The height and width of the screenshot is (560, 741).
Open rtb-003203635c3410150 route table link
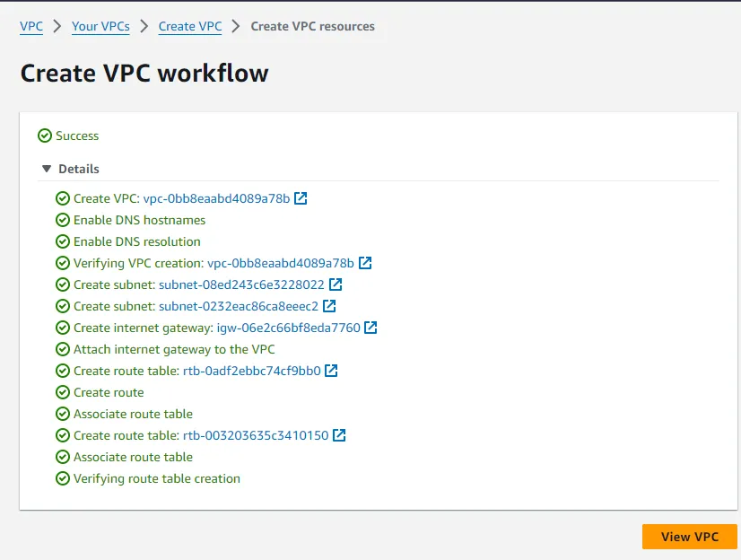pyautogui.click(x=256, y=435)
